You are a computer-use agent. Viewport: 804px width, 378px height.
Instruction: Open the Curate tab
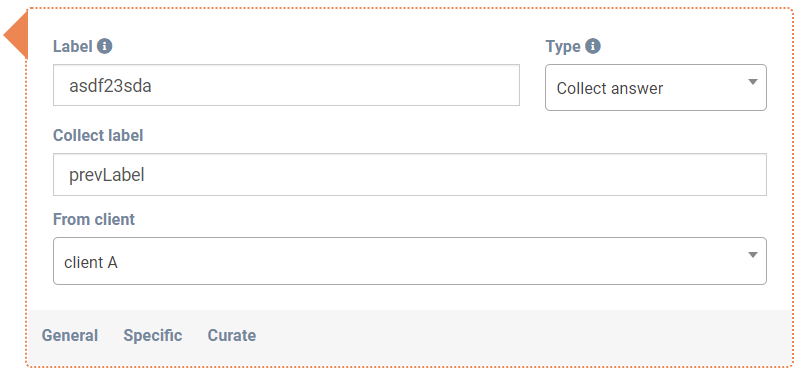(x=232, y=335)
